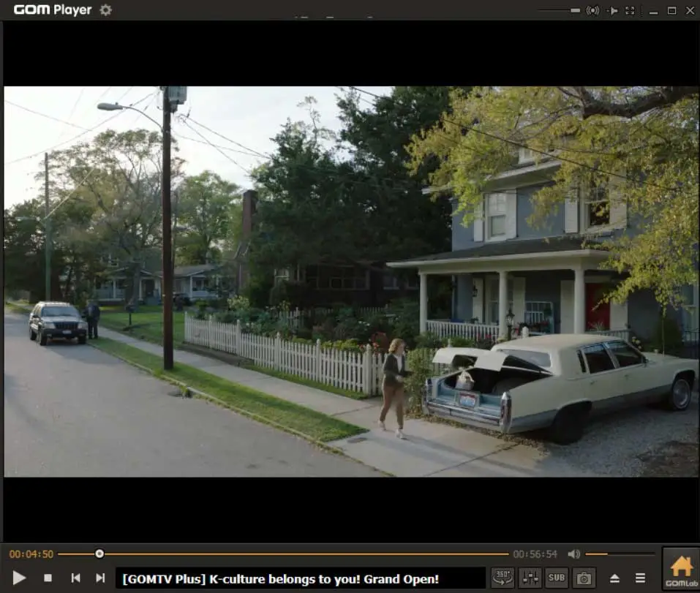Open the SUB subtitle settings

(556, 578)
